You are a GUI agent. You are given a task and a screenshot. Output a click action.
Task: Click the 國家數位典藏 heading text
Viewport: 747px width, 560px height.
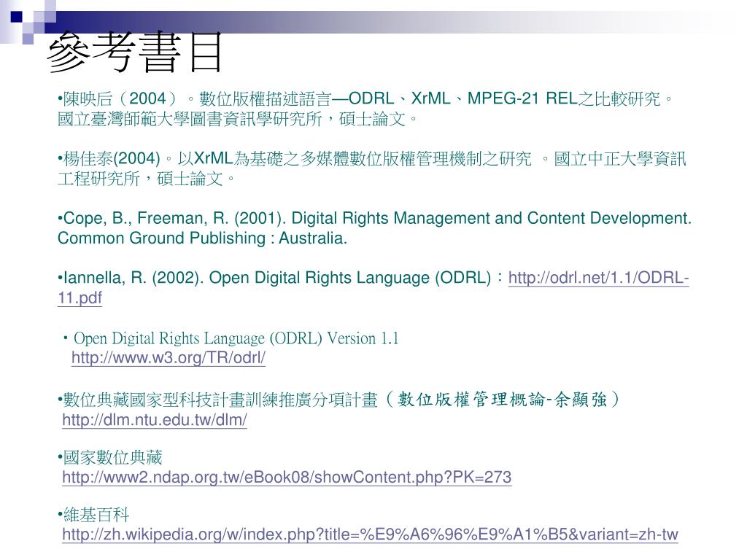tap(112, 458)
